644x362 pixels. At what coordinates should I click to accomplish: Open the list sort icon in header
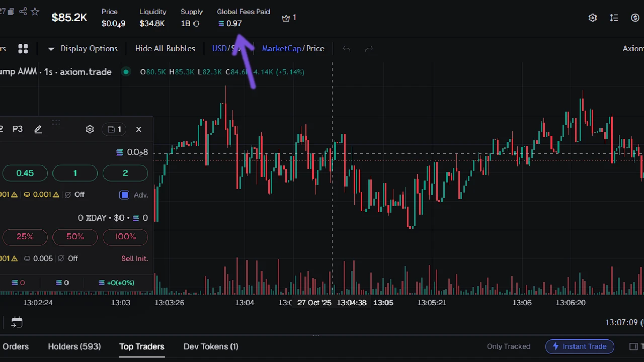(x=614, y=18)
